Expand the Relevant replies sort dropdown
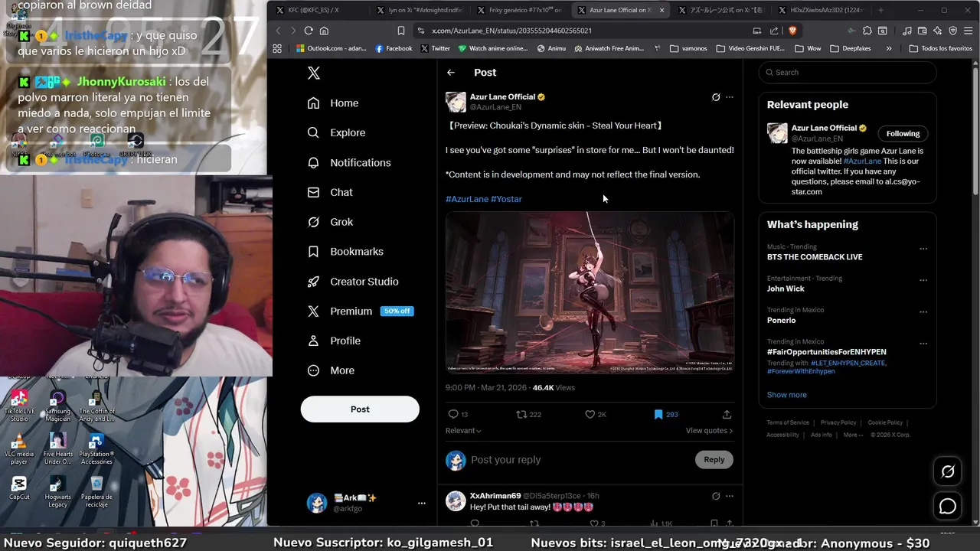 click(x=463, y=431)
